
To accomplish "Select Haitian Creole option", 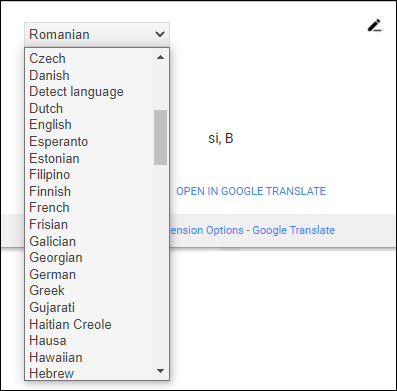I will coord(88,324).
